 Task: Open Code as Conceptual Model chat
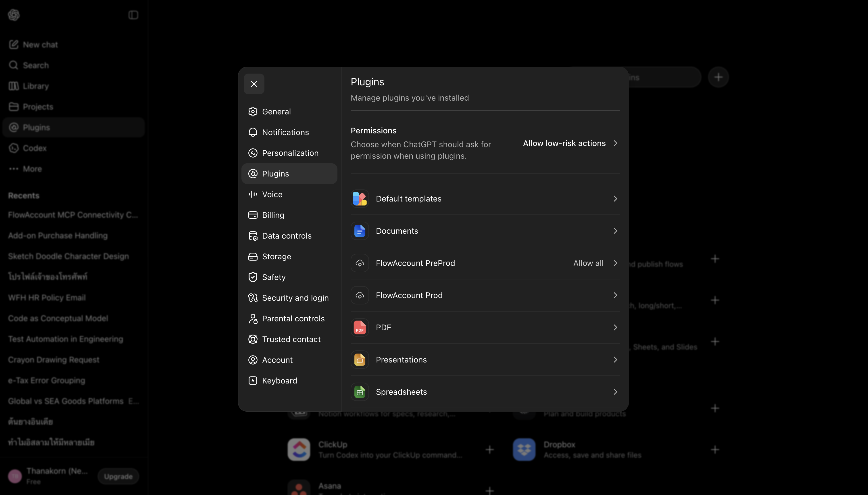click(x=73, y=319)
